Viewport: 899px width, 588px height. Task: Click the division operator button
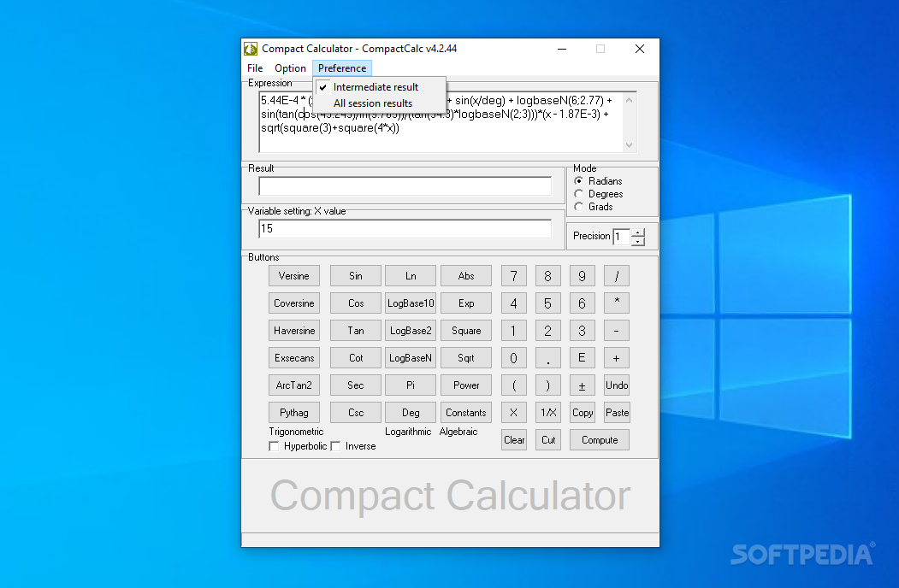(x=617, y=276)
